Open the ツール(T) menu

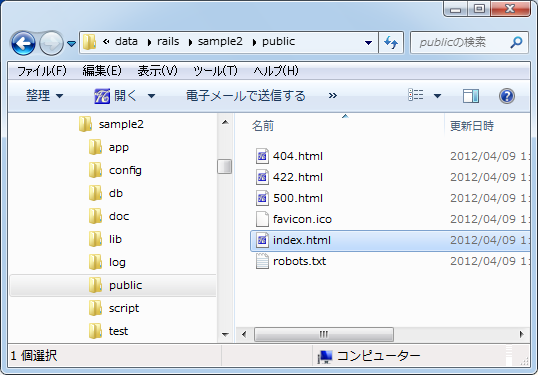[215, 71]
